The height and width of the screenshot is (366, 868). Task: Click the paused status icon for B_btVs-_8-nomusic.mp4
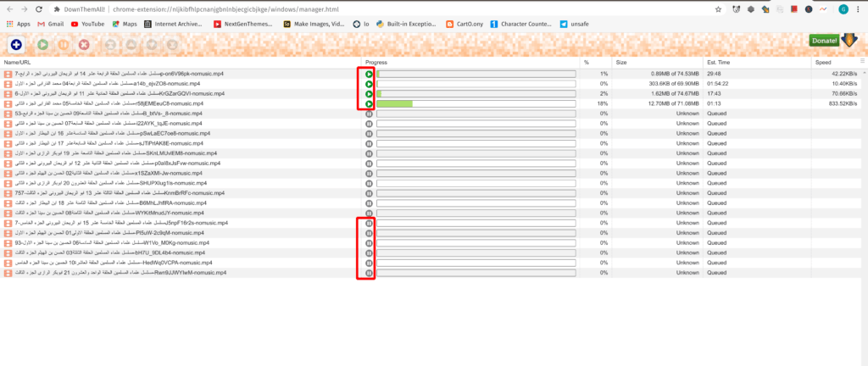point(369,114)
